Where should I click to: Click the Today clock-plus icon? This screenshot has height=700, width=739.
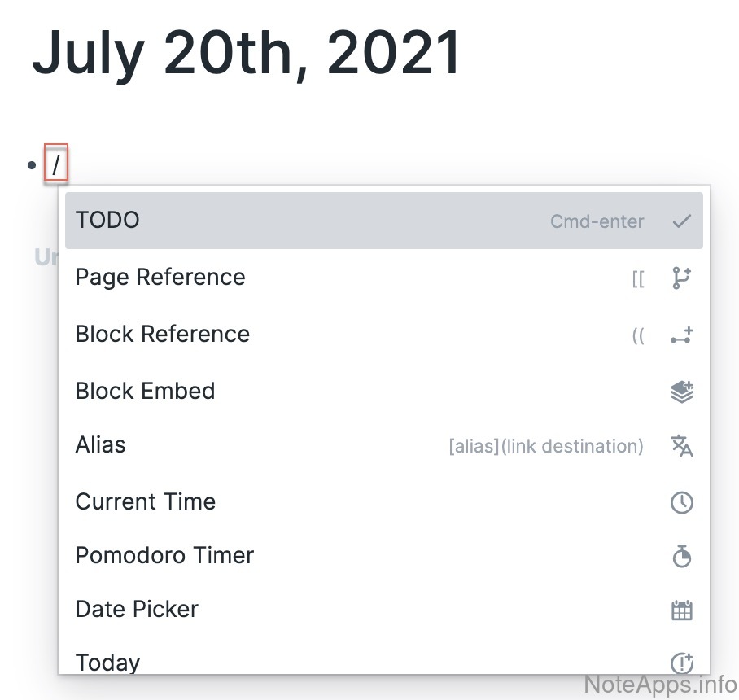click(681, 662)
